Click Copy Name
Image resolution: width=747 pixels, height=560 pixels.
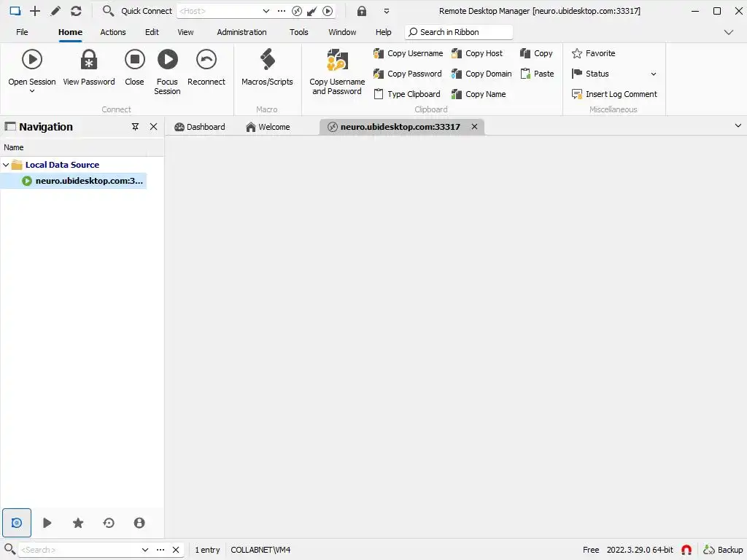coord(479,94)
